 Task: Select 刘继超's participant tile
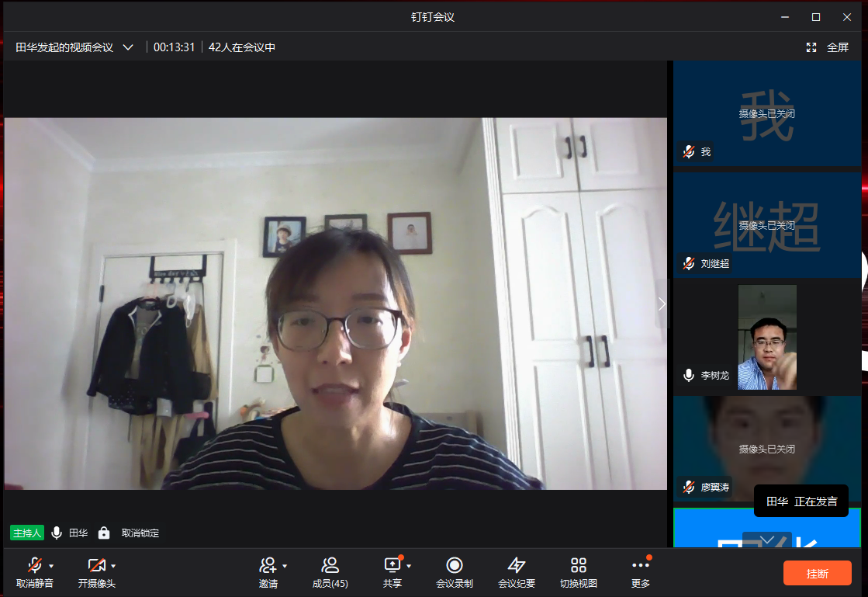click(766, 225)
